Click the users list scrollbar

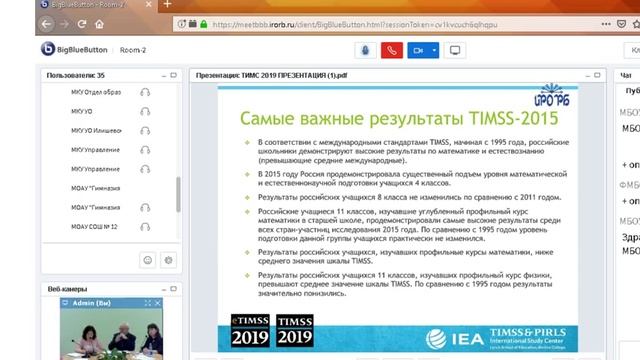click(x=178, y=194)
